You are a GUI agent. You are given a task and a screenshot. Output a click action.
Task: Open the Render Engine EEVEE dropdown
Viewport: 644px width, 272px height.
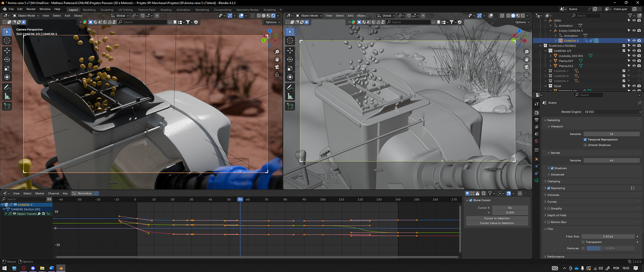pyautogui.click(x=613, y=112)
